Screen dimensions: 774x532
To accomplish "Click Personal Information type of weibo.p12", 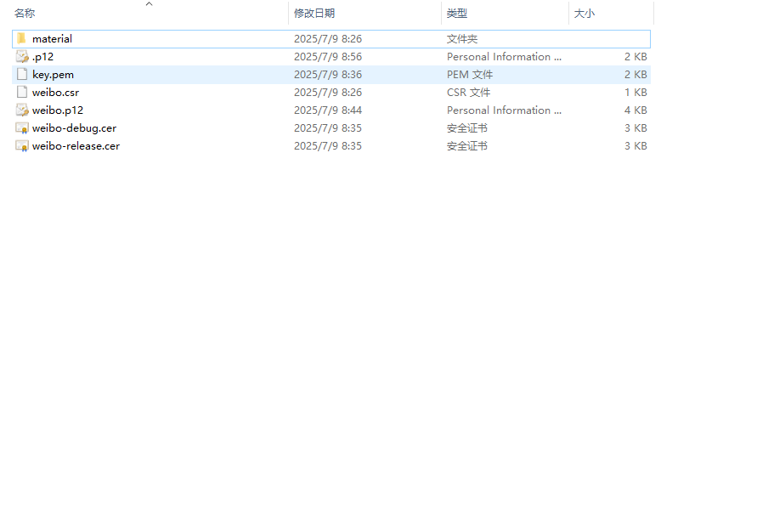I will click(x=504, y=110).
